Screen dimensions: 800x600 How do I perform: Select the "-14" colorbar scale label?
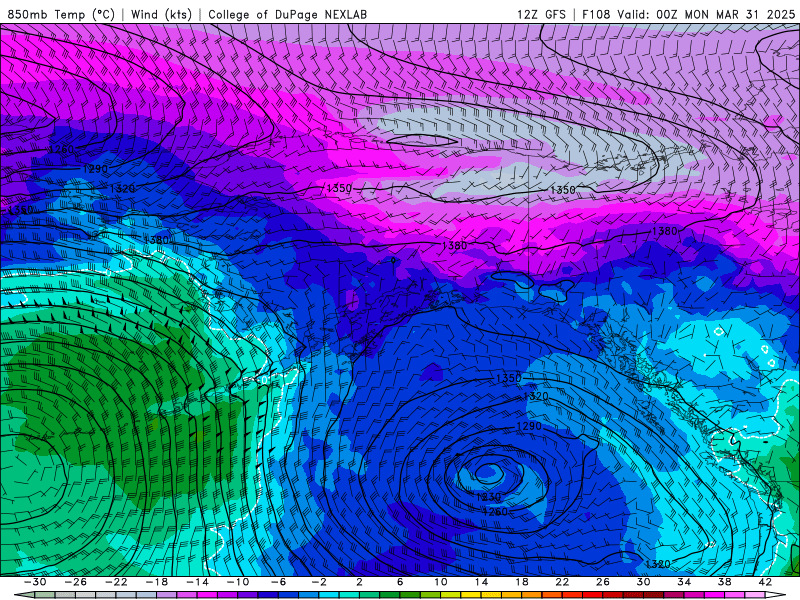tap(197, 582)
